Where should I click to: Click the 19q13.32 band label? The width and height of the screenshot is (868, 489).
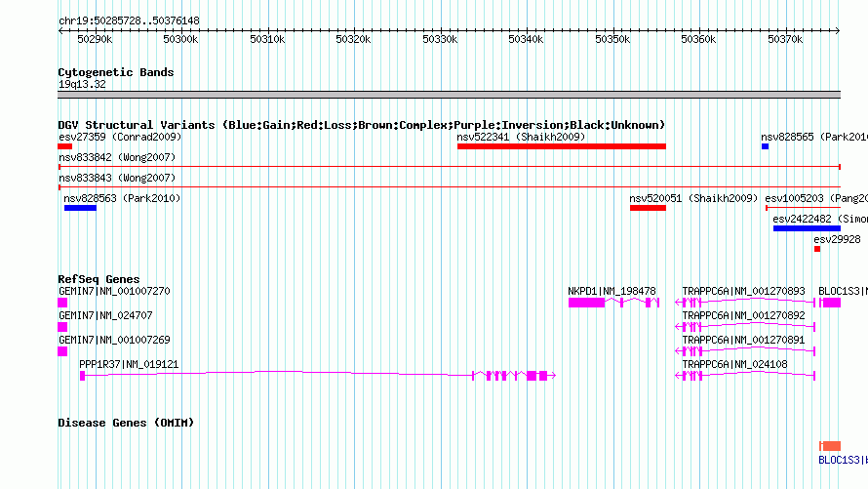tap(82, 84)
